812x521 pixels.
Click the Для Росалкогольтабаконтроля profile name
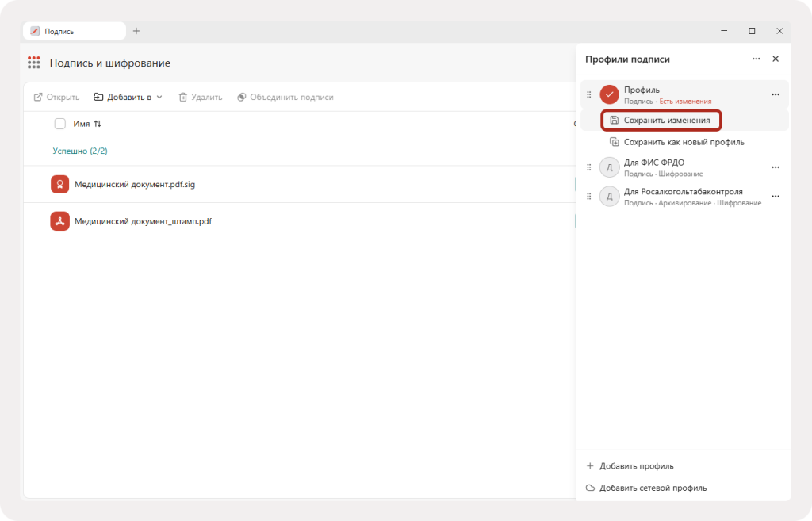pyautogui.click(x=683, y=192)
